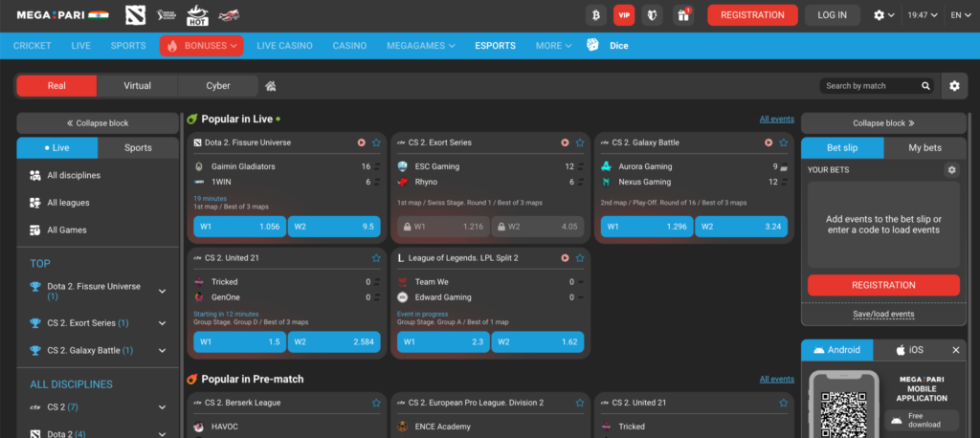Watch live stream for League of Legends LPL card
The image size is (980, 438).
pos(565,258)
